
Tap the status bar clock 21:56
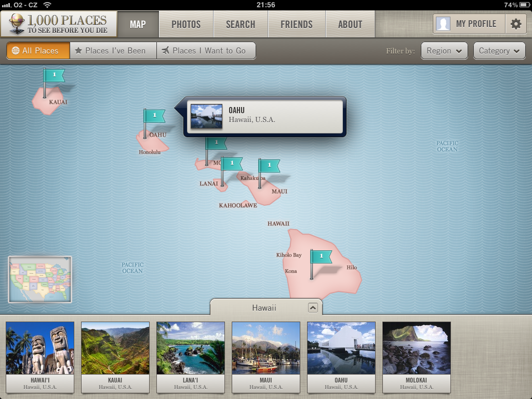coord(265,5)
